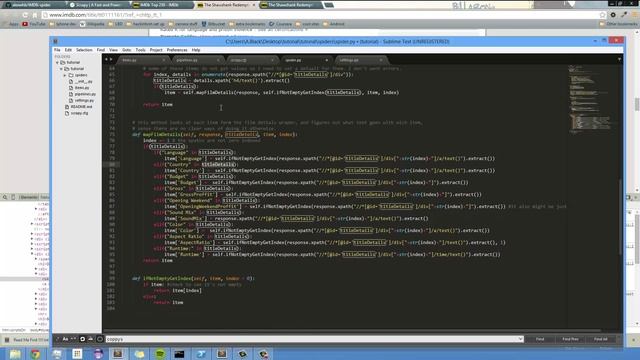Viewport: 640px width, 360px height.
Task: Open File Explorer from the taskbar
Action: click(x=15, y=354)
